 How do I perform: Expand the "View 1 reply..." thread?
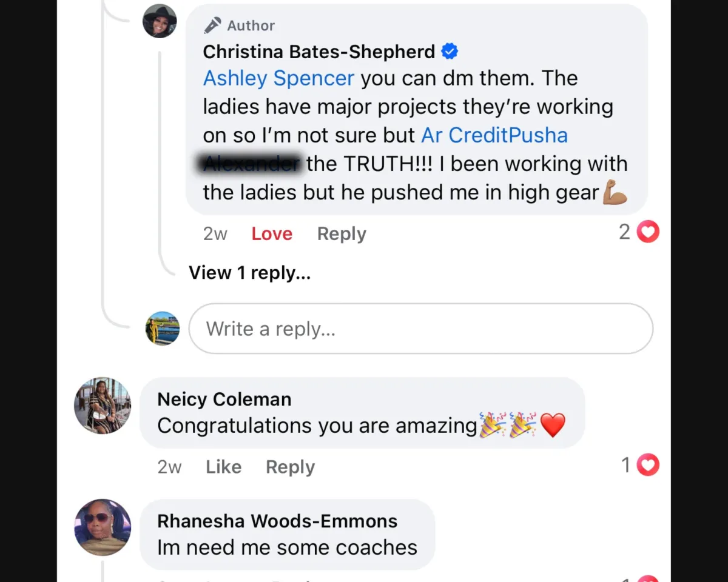coord(250,273)
